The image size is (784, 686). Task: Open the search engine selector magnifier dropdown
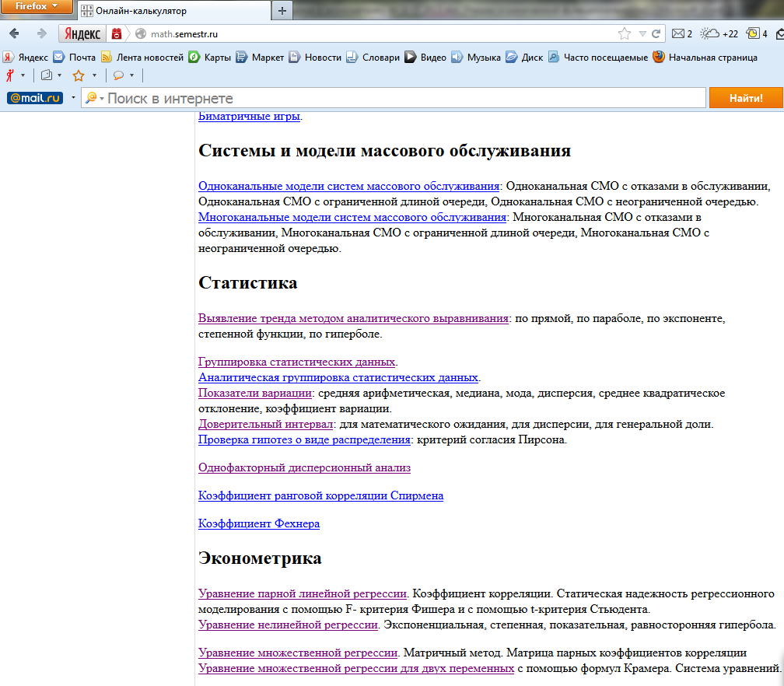pyautogui.click(x=94, y=98)
